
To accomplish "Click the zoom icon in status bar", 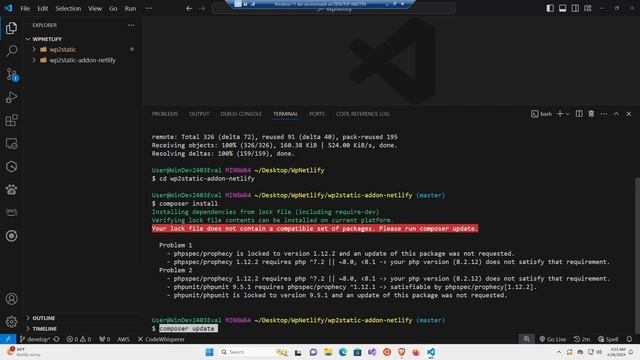I will (x=527, y=339).
